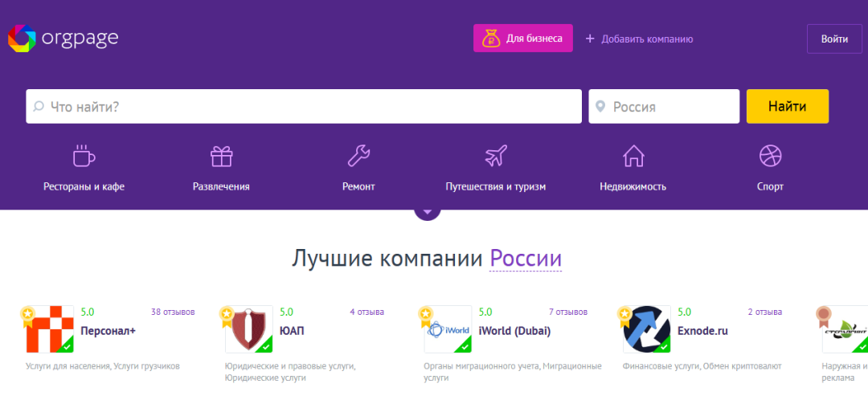Image resolution: width=868 pixels, height=404 pixels.
Task: Open the Развлечения category label
Action: click(222, 186)
